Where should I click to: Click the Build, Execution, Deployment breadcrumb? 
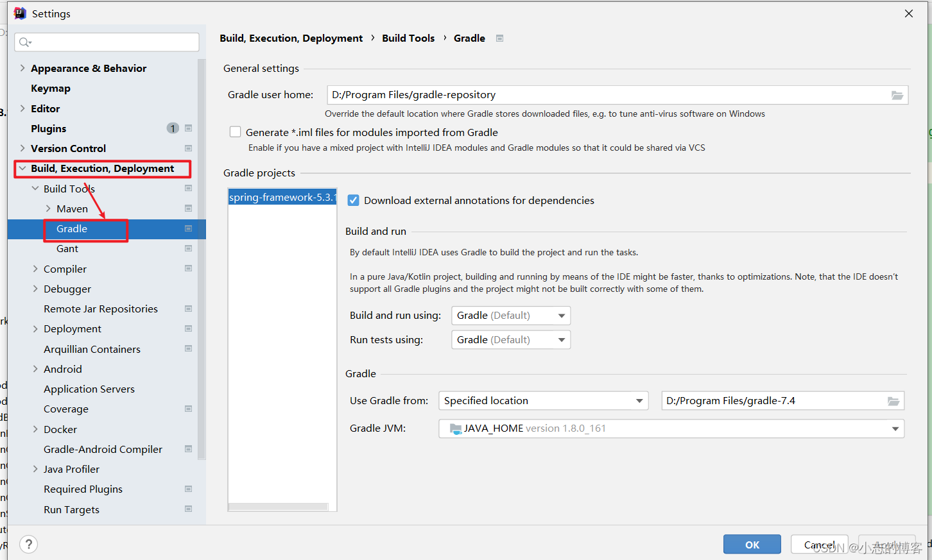click(x=291, y=38)
